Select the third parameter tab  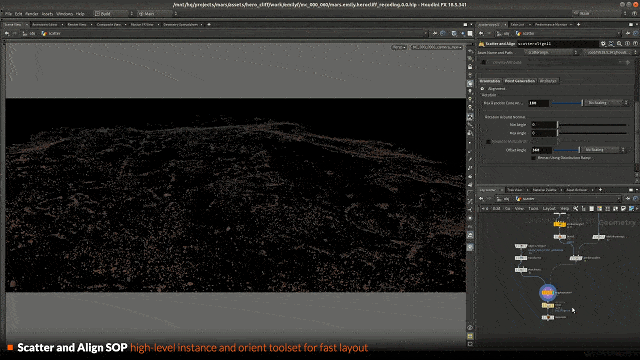pyautogui.click(x=548, y=81)
